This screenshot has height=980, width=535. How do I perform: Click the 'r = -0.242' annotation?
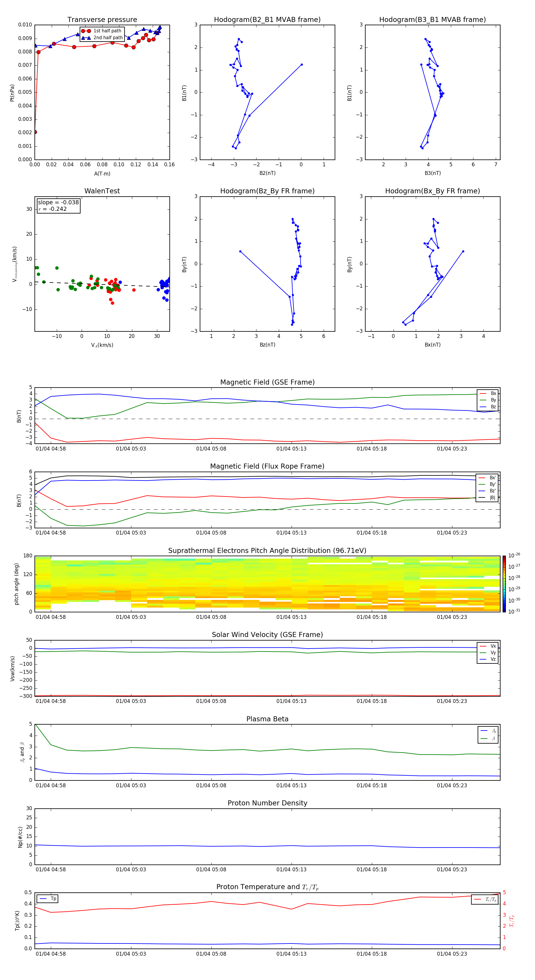pyautogui.click(x=52, y=209)
